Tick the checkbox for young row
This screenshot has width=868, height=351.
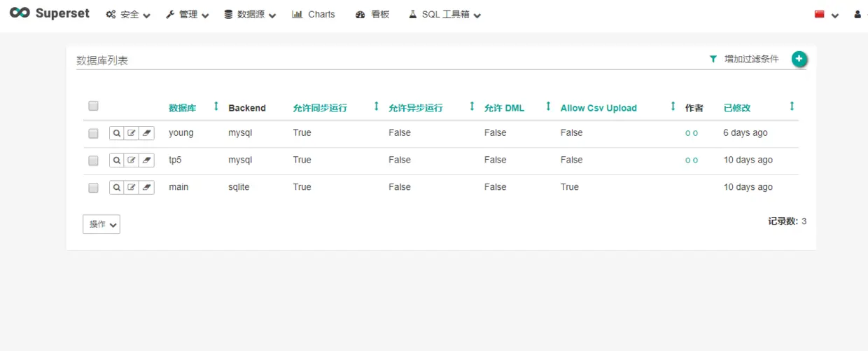93,133
